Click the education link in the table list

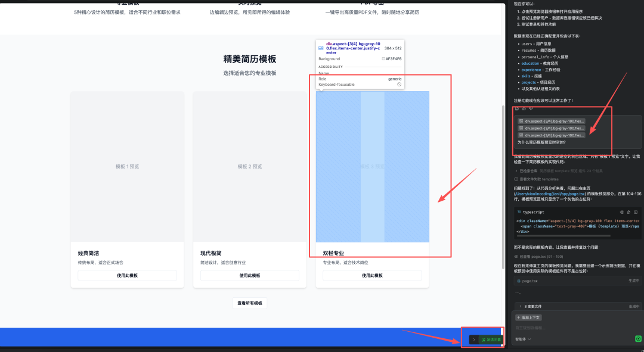click(x=530, y=64)
